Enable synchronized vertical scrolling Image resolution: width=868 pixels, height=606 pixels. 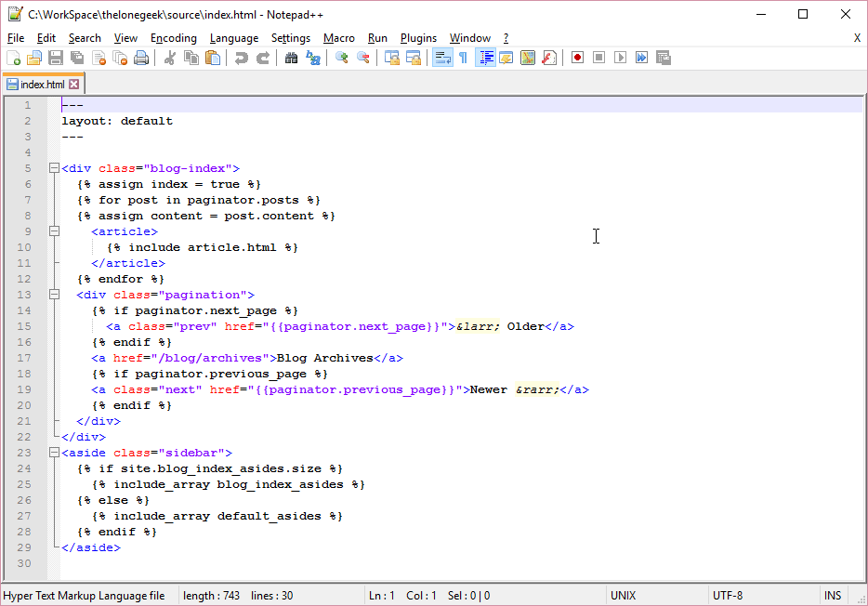coord(391,57)
